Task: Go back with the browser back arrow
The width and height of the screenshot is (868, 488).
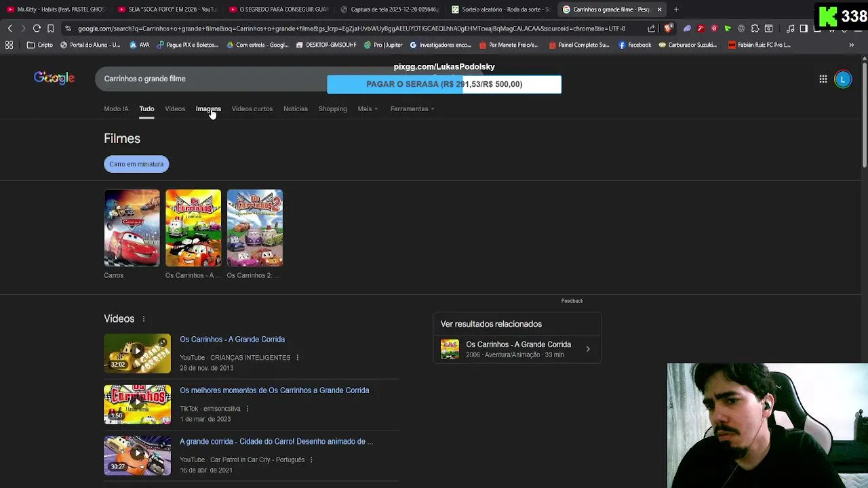Action: click(x=9, y=28)
